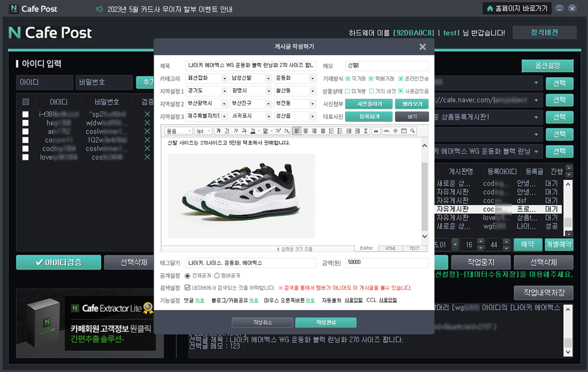Click the outdent icon in editor toolbar
Viewport: 588px width, 372px height.
(x=349, y=130)
